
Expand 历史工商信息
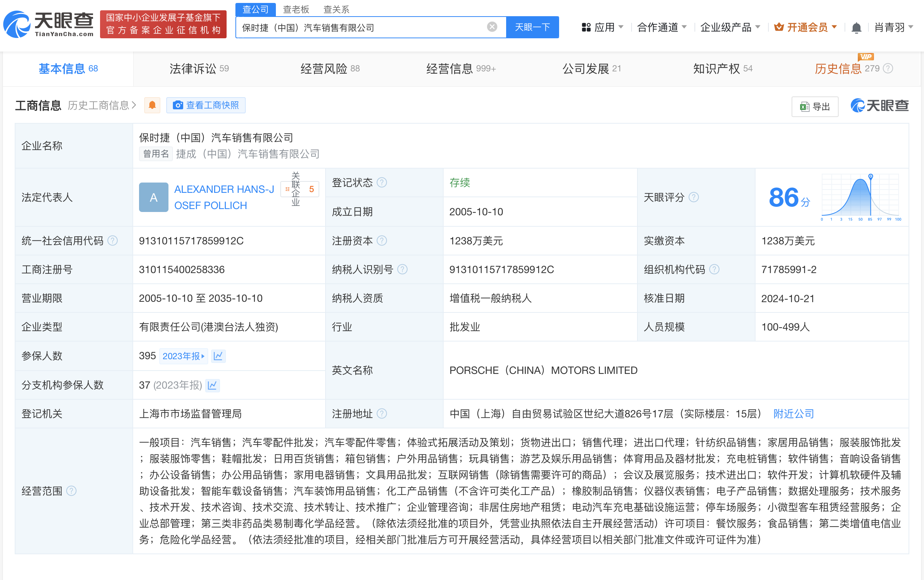102,105
